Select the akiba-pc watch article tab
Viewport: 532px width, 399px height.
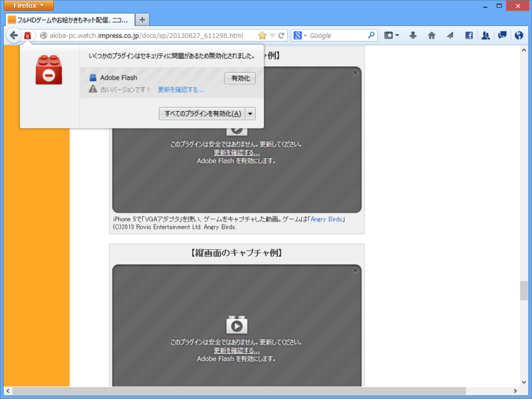(70, 20)
